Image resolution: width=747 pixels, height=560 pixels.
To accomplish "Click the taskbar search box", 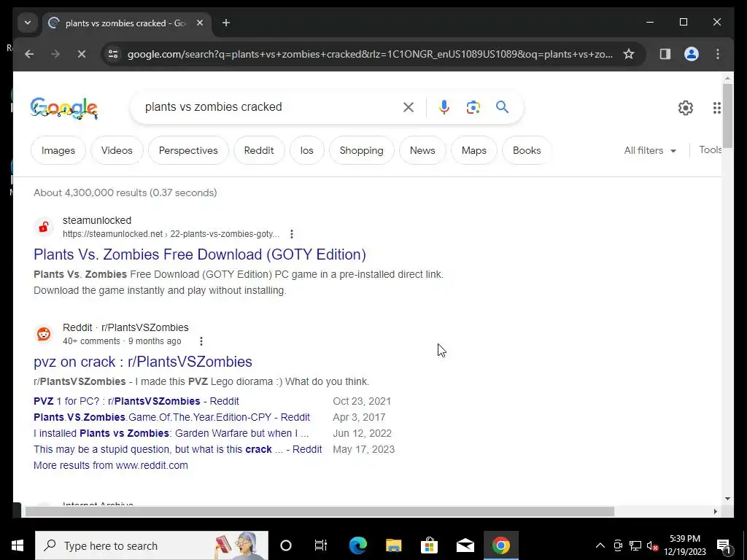I will coord(152,545).
